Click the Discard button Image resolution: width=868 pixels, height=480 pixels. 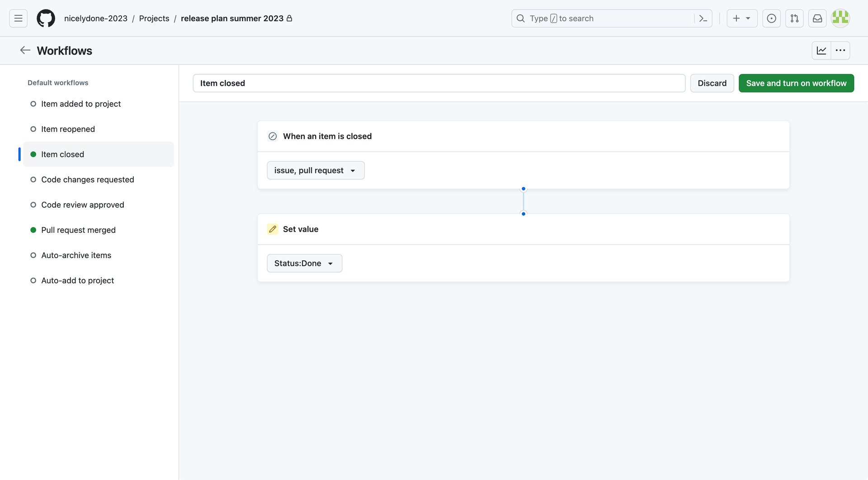click(712, 83)
